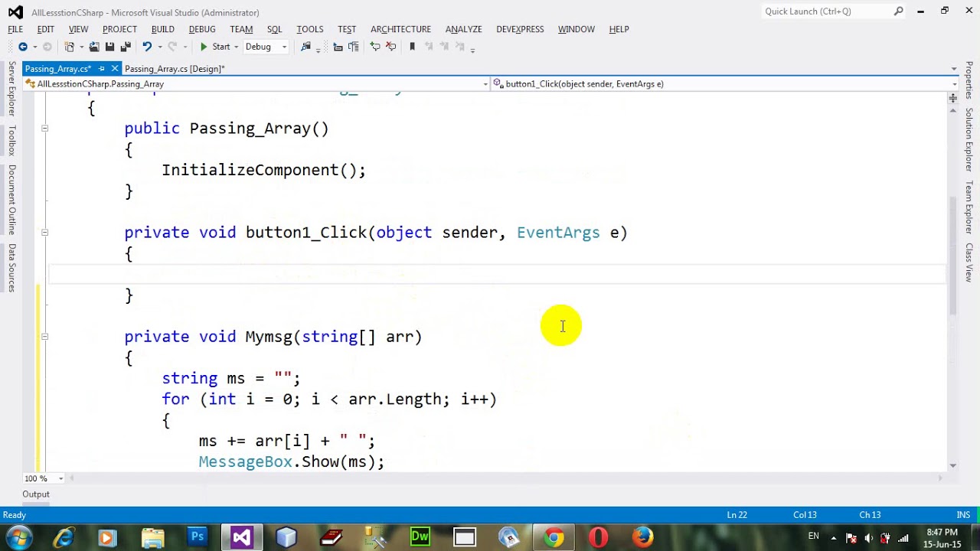Open the Toolbox side panel
Screen dimensions: 980x551
coord(11,141)
